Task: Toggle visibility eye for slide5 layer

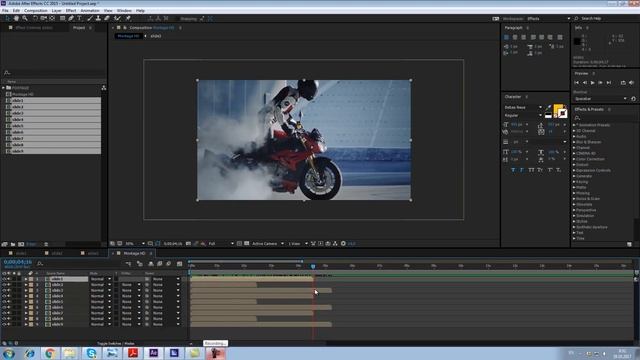Action: (4, 302)
